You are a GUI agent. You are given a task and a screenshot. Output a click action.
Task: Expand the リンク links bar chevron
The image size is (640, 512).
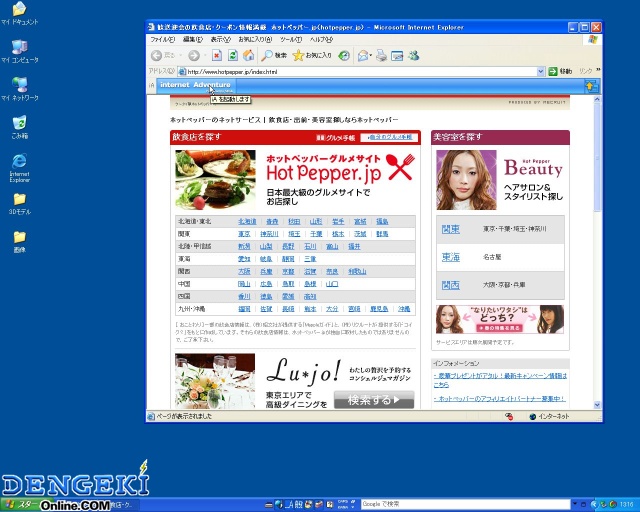click(598, 70)
